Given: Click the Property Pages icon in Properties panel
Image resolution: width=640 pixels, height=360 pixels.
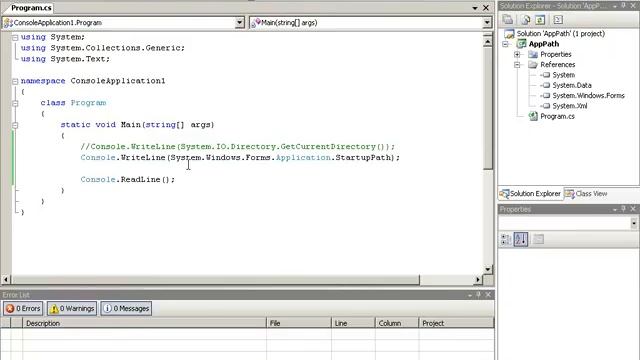Looking at the screenshot, I should [x=538, y=239].
